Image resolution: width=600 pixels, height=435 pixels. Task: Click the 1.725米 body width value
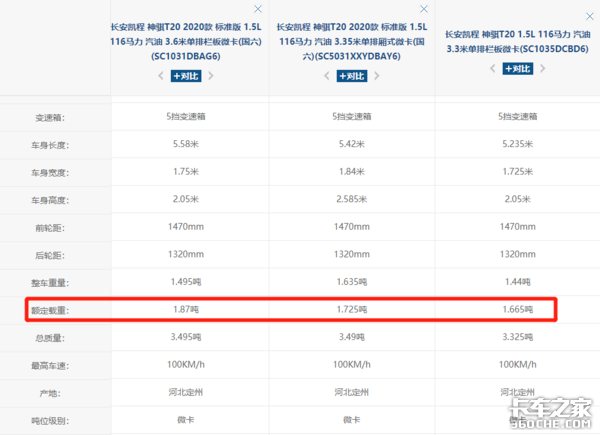pos(518,171)
